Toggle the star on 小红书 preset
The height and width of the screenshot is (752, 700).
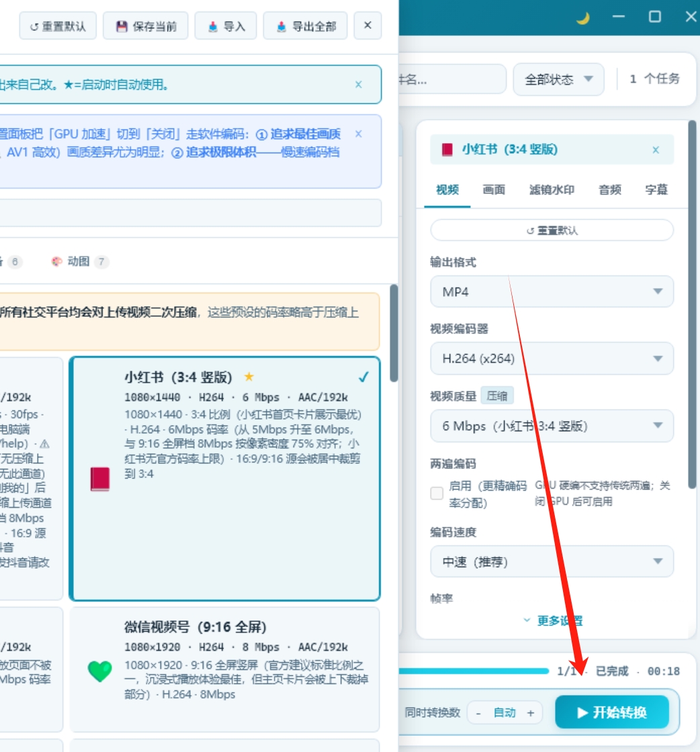point(249,377)
